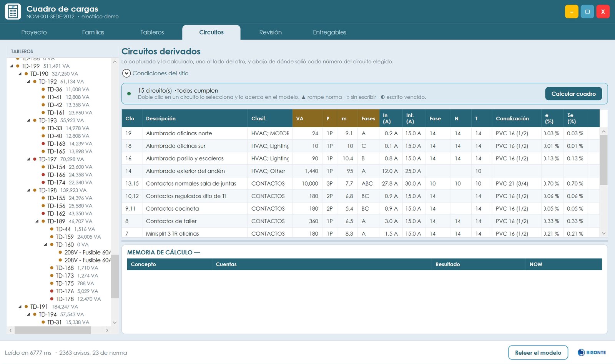This screenshot has height=364, width=615.
Task: Collapse the TD-190 tree node
Action: tap(20, 74)
